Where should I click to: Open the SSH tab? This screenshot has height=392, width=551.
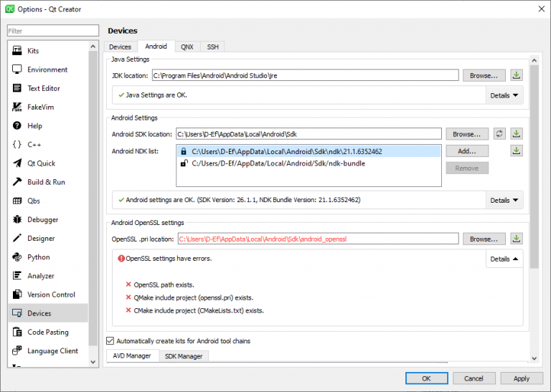click(x=212, y=47)
